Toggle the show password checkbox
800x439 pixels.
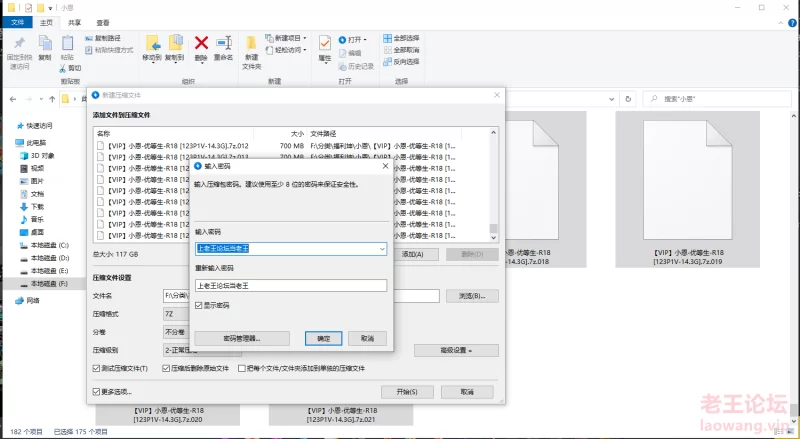tap(199, 305)
